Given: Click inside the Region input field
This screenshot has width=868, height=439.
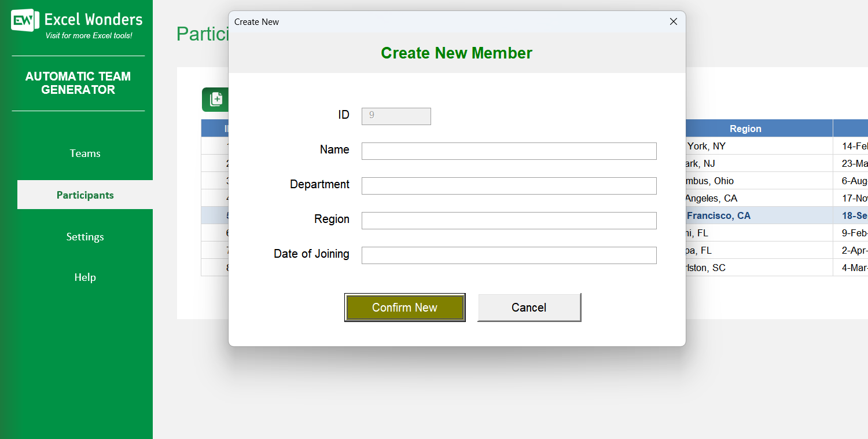Looking at the screenshot, I should point(509,221).
